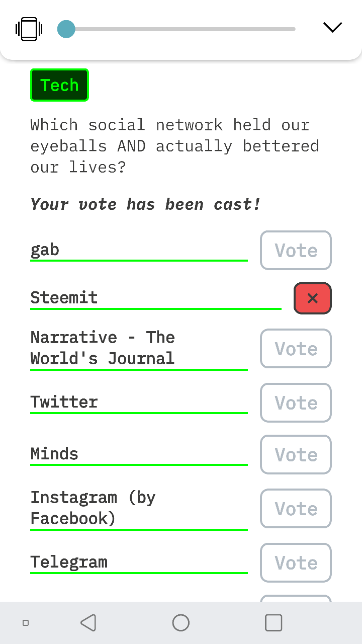
Task: Tap the phone vibrate icon
Action: [x=29, y=29]
